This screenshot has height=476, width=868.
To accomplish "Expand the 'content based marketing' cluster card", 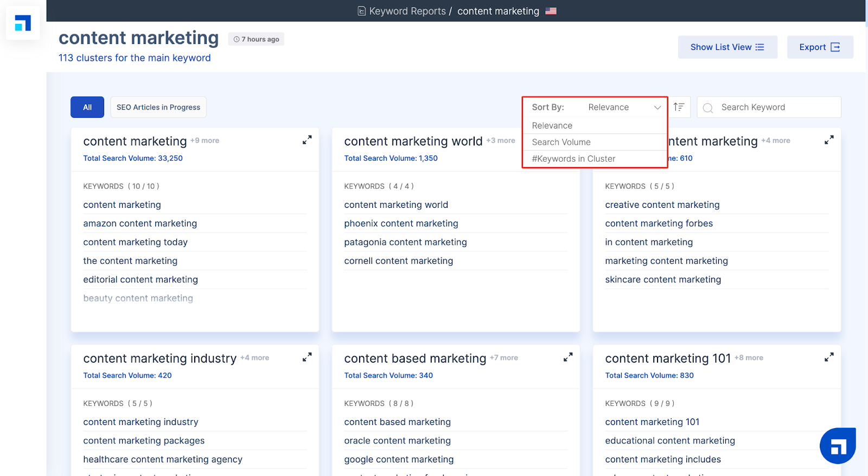I will [x=568, y=357].
